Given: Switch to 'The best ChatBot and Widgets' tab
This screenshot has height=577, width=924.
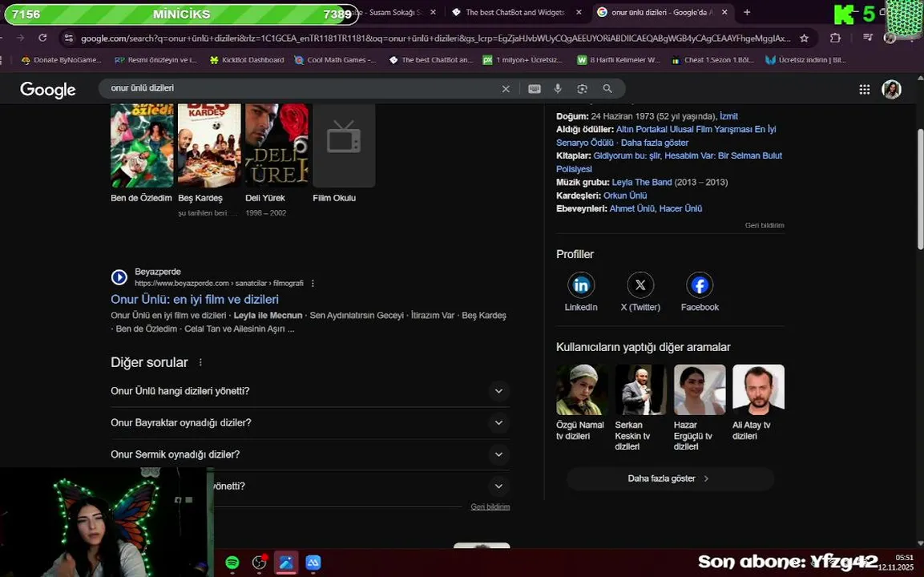Looking at the screenshot, I should [515, 12].
